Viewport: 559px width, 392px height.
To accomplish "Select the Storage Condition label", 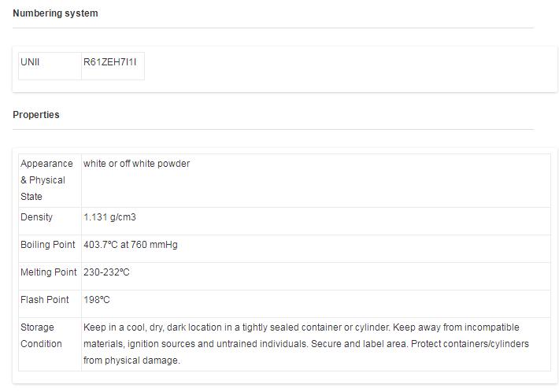I will [41, 335].
